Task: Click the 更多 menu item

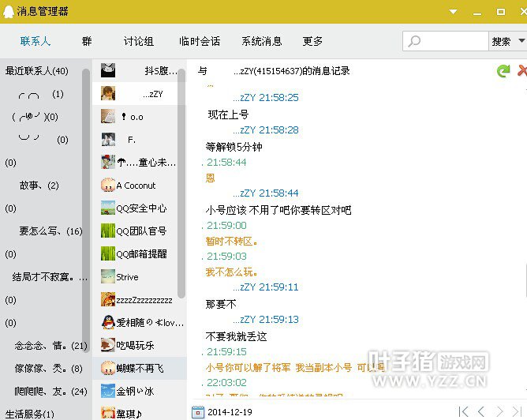Action: pyautogui.click(x=312, y=41)
